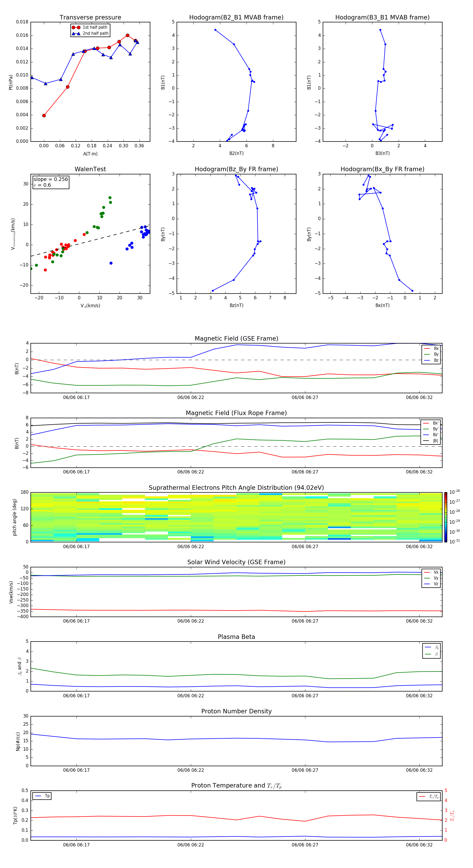
Task: Click the red "Te/Tp" right axis label
Action: click(452, 816)
